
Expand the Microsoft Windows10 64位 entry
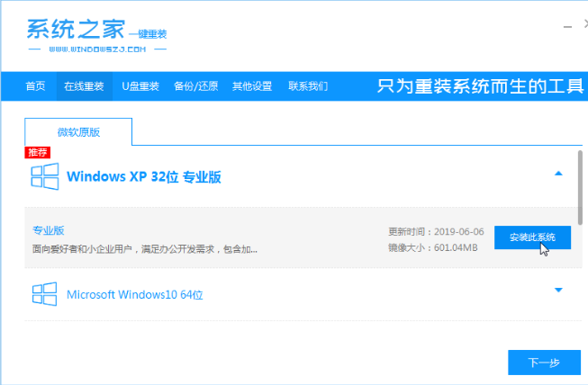[558, 290]
